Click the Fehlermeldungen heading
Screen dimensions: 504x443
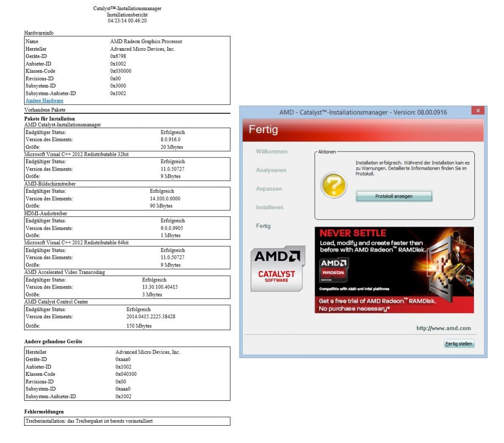click(x=44, y=412)
